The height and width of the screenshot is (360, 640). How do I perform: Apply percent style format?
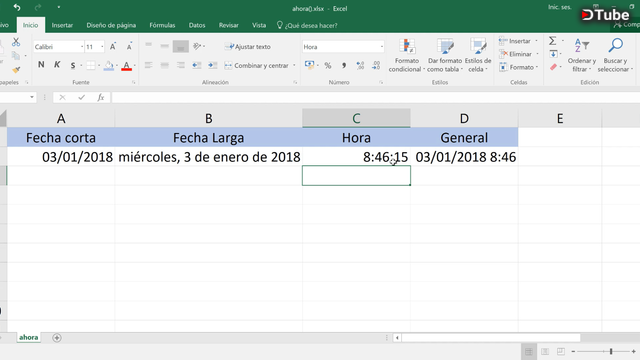pyautogui.click(x=328, y=65)
